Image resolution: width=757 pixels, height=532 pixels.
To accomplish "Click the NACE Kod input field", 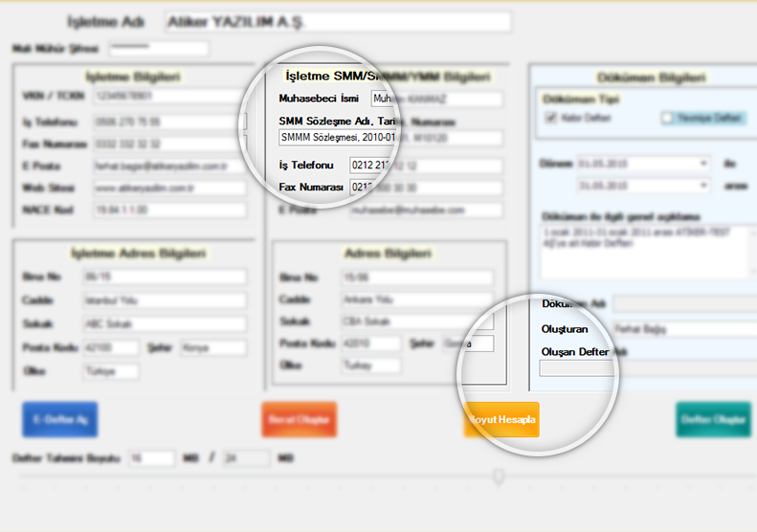I will point(170,210).
